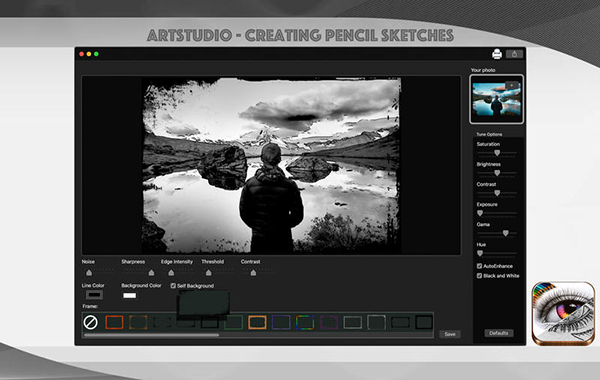Click the Threshold slider handle
The image size is (600, 380).
[x=209, y=272]
